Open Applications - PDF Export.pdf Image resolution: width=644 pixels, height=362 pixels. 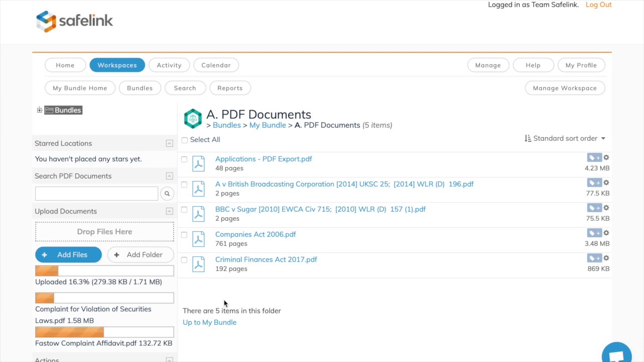pos(264,159)
